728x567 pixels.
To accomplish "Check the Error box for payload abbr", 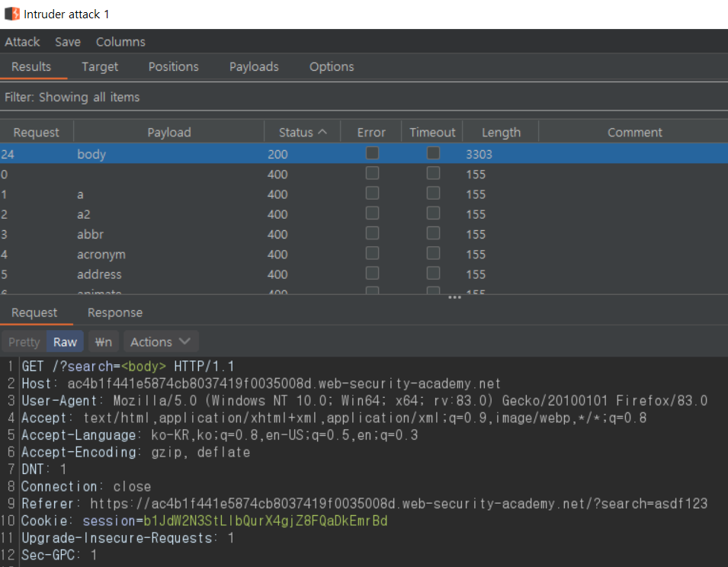I will (372, 234).
